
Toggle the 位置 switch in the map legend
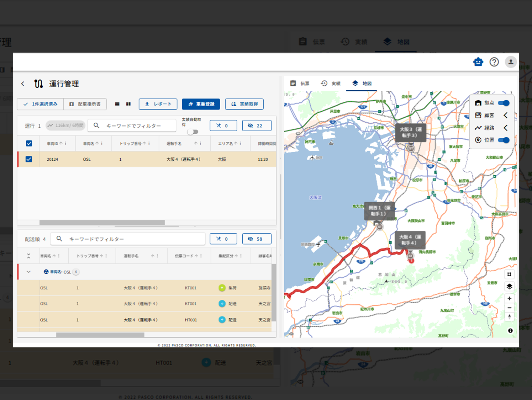pos(504,140)
